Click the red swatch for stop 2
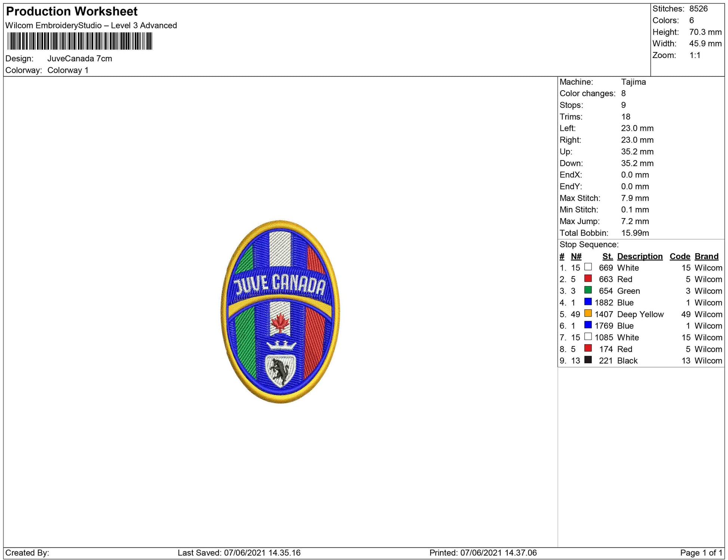 (588, 279)
